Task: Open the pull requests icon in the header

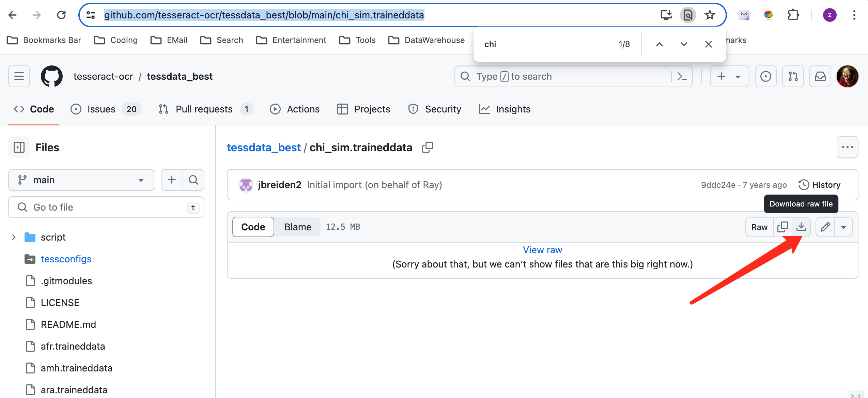Action: [793, 76]
